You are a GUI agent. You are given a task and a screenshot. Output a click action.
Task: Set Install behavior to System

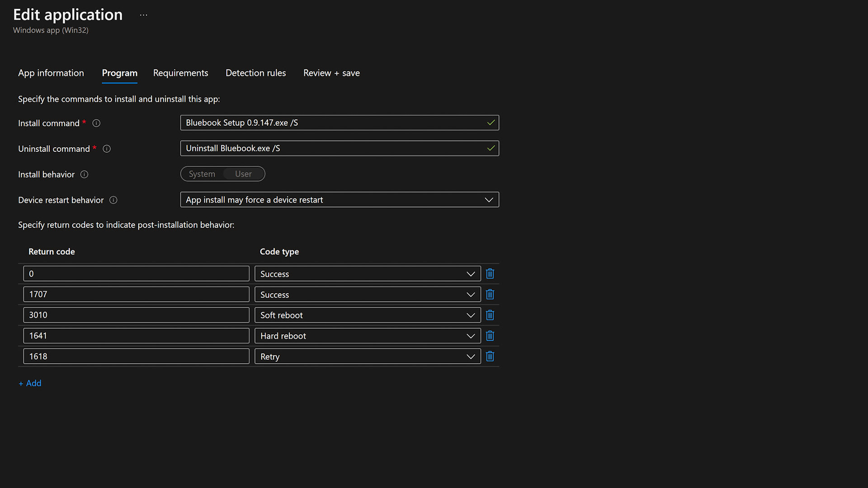pyautogui.click(x=202, y=174)
